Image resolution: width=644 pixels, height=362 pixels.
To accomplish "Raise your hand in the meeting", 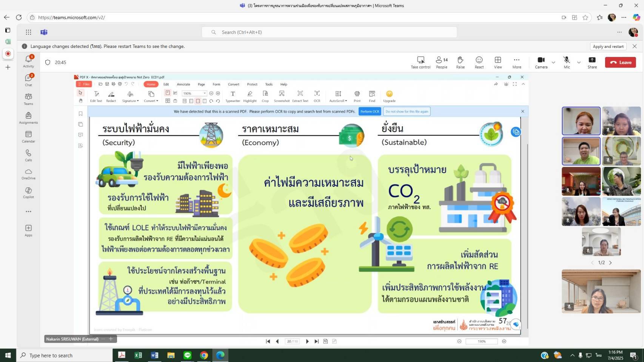I will click(x=460, y=62).
